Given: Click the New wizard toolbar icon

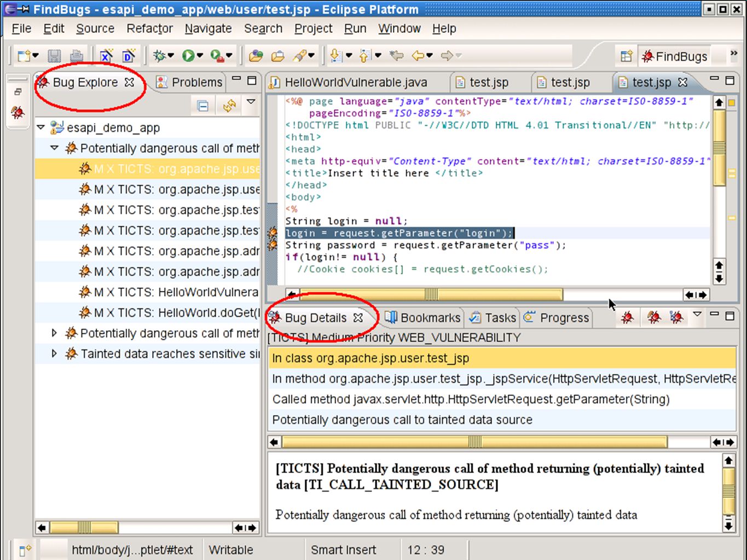Looking at the screenshot, I should pyautogui.click(x=24, y=56).
